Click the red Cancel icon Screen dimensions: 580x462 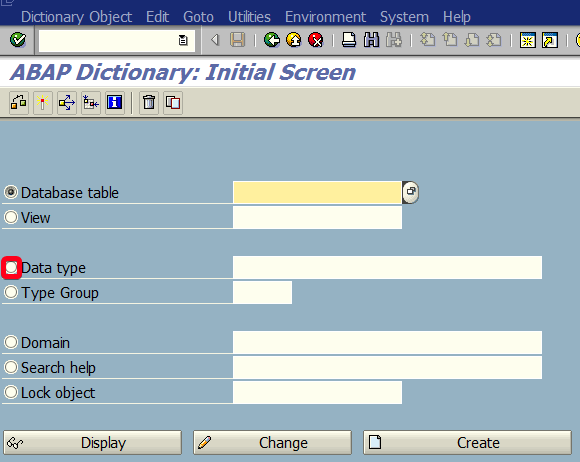(x=316, y=40)
